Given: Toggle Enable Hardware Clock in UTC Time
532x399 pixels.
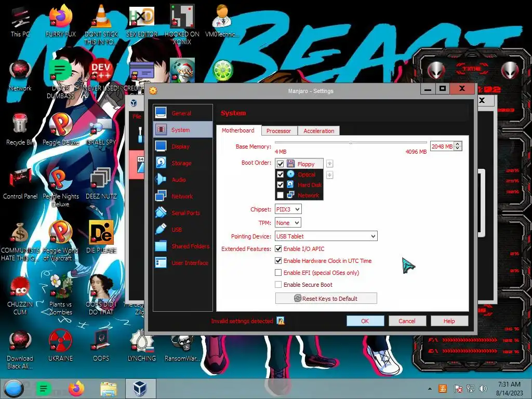Looking at the screenshot, I should click(278, 261).
